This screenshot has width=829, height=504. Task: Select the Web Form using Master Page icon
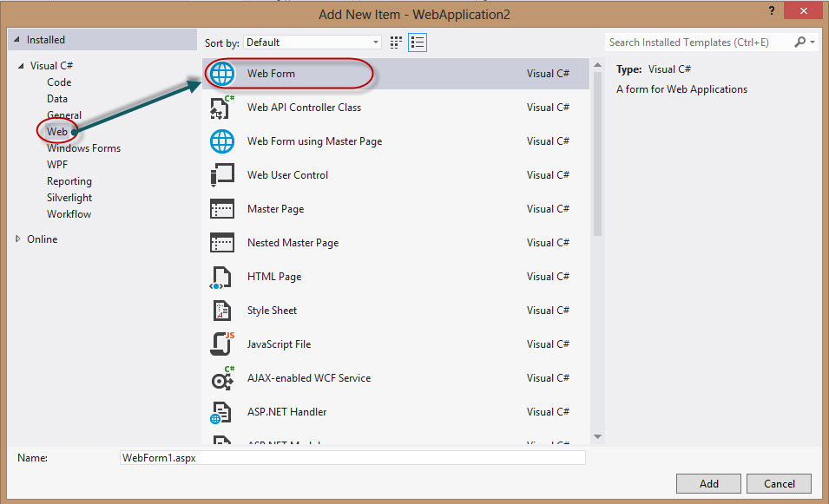pyautogui.click(x=222, y=141)
